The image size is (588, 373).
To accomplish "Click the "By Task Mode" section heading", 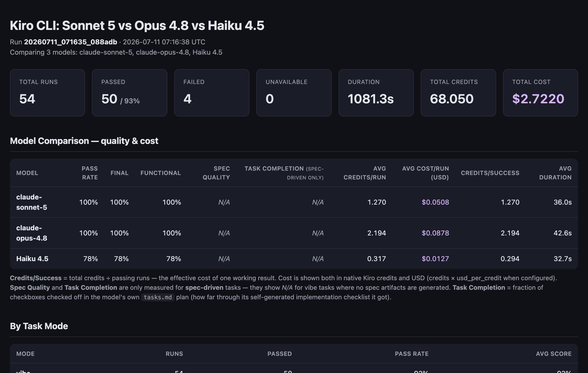I will coord(39,326).
